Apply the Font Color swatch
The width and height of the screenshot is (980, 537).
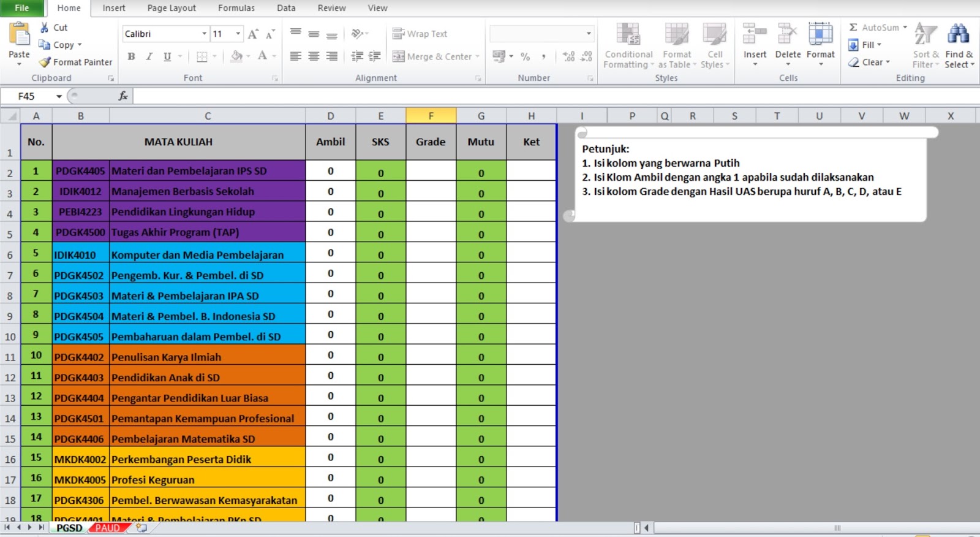pos(262,57)
